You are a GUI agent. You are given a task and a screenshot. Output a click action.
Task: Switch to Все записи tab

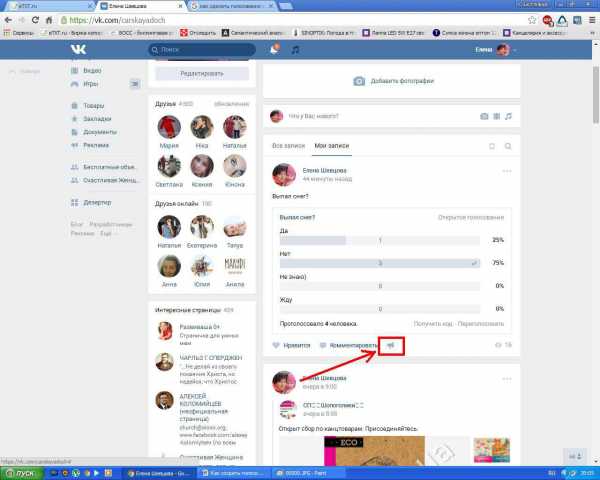pos(289,145)
